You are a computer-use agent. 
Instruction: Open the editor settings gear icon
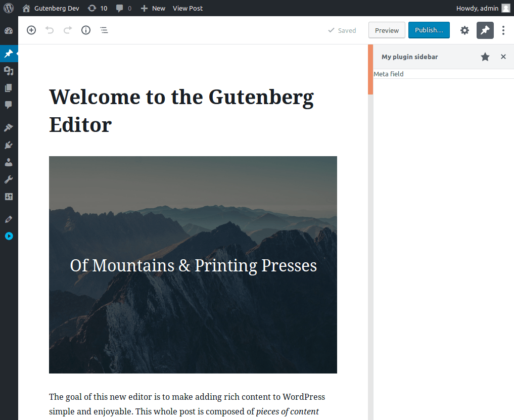pyautogui.click(x=464, y=30)
